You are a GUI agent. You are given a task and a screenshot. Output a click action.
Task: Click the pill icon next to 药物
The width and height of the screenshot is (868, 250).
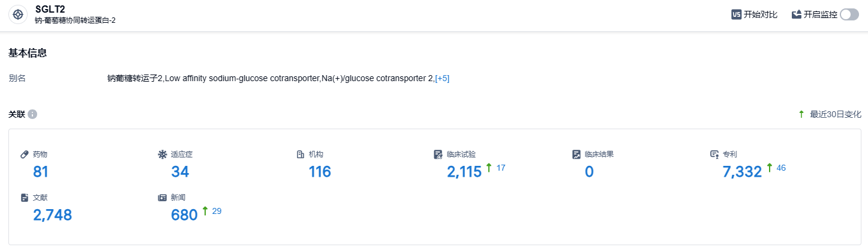click(25, 154)
